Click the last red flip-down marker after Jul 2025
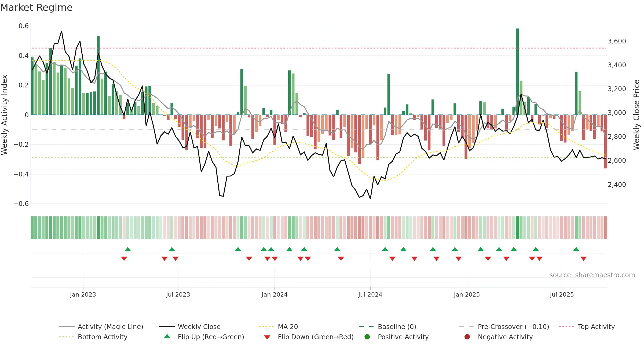644x362 pixels. 584,258
